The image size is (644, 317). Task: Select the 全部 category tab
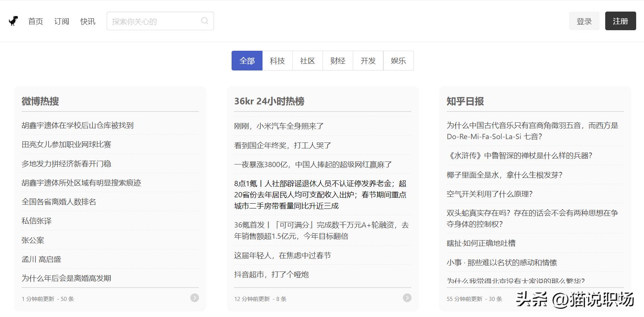pos(247,60)
